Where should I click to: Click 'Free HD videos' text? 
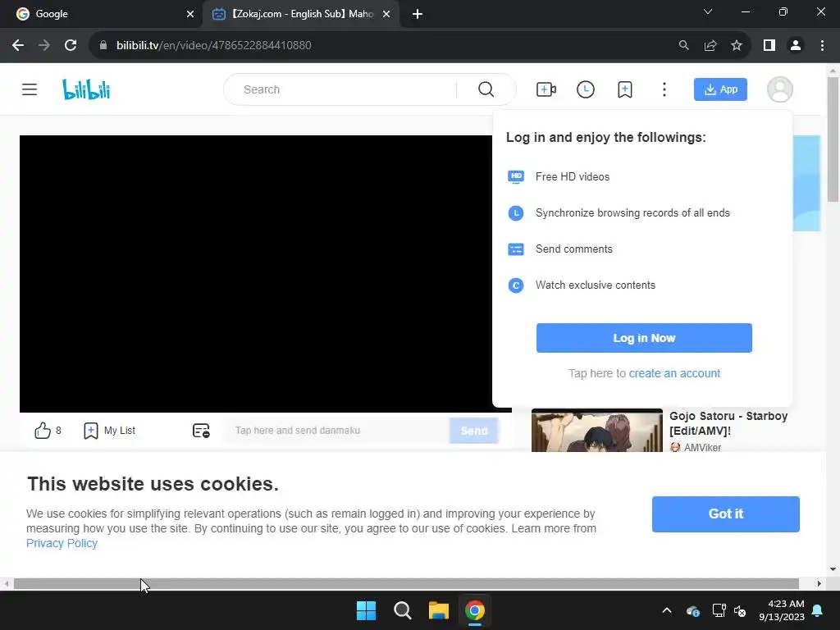(x=572, y=177)
